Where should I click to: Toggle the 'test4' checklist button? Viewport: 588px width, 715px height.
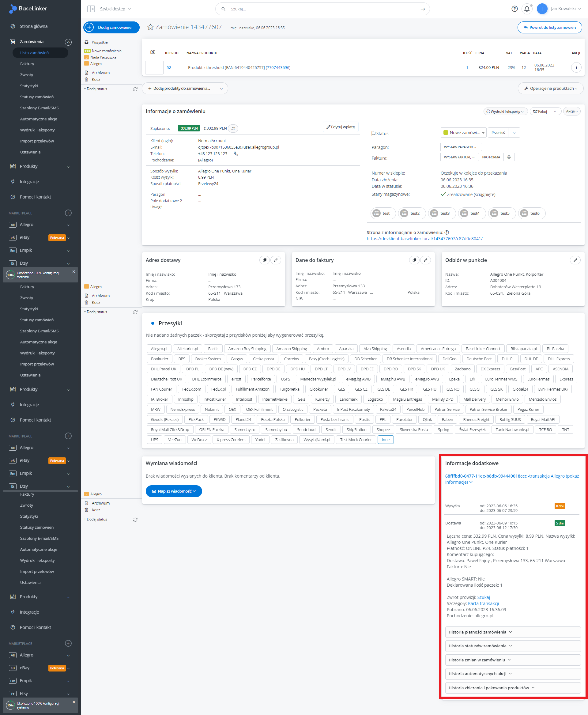472,213
